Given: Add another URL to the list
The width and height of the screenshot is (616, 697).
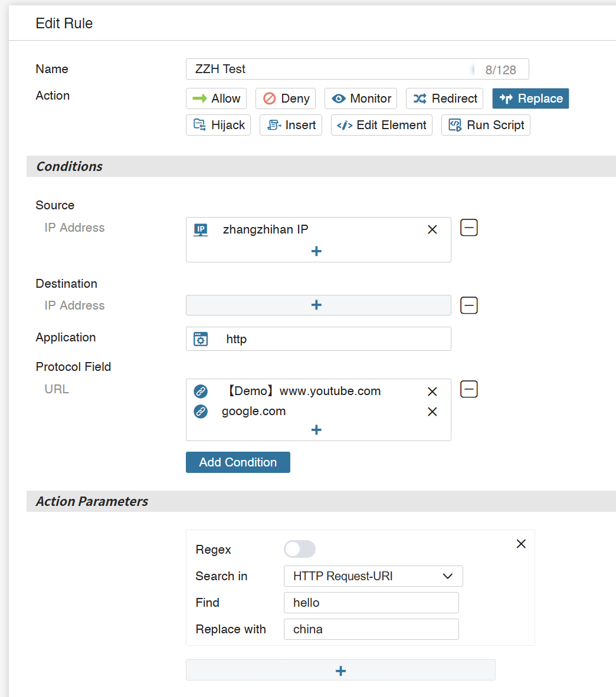Looking at the screenshot, I should [x=316, y=430].
